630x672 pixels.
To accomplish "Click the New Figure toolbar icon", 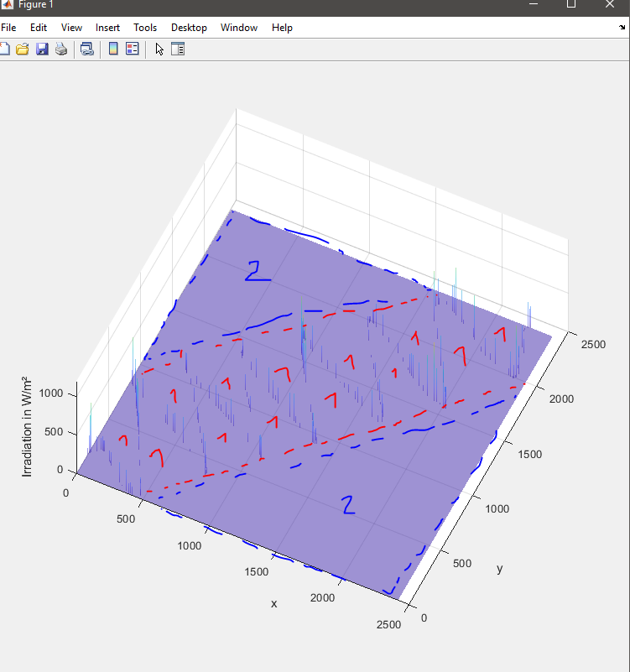I will (4, 49).
